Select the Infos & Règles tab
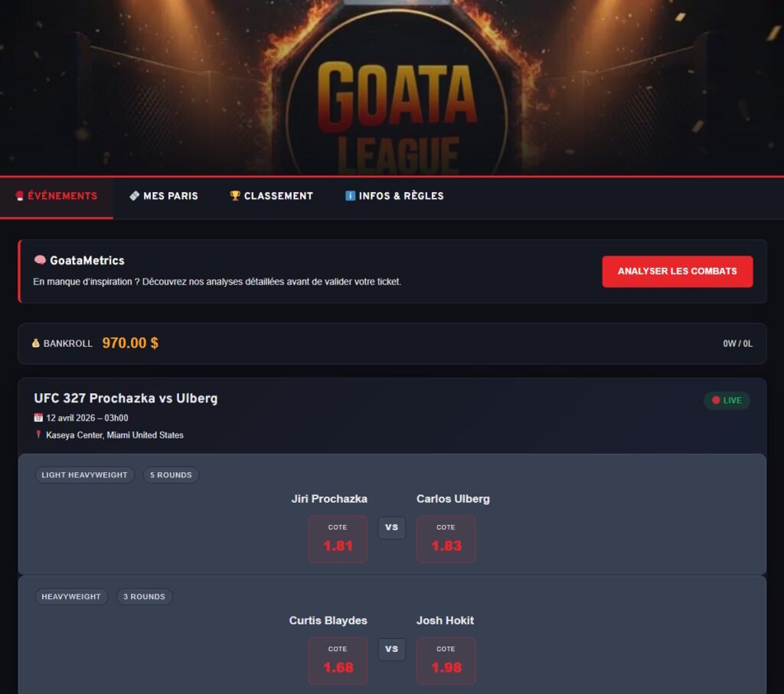 (x=393, y=196)
